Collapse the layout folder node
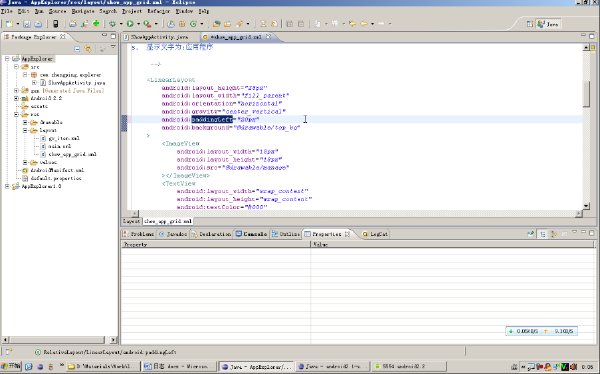600x374 pixels. 25,131
